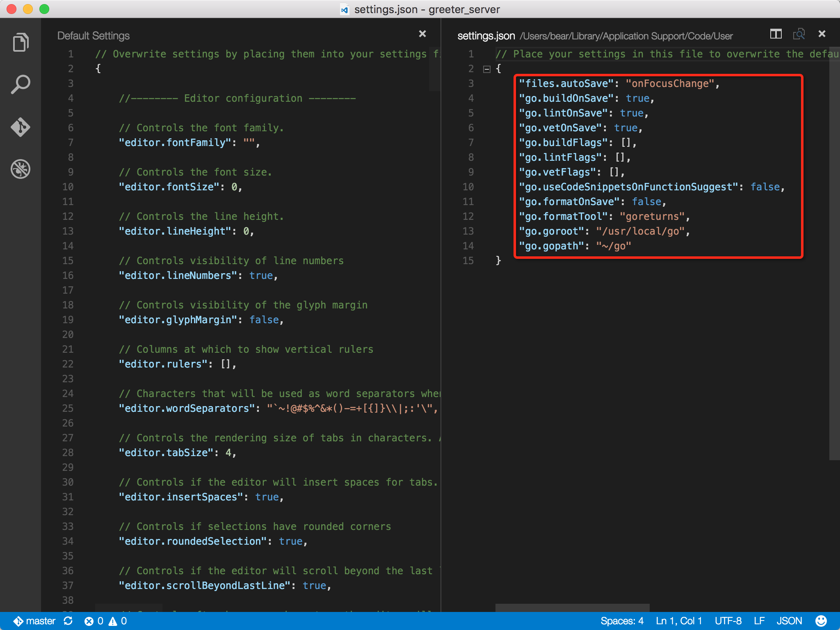
Task: Open the Git source control view
Action: tap(21, 127)
